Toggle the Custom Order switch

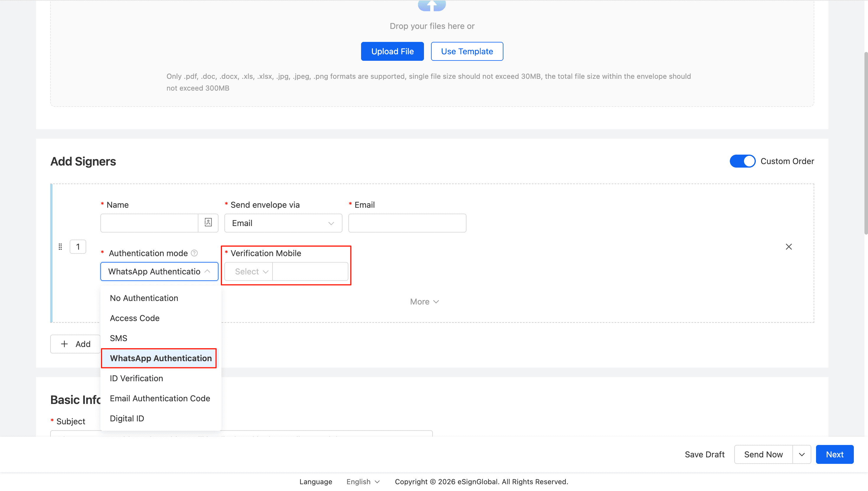742,161
